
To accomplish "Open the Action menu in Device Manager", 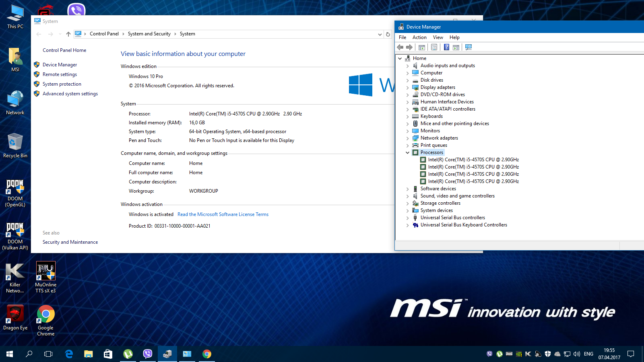I will point(419,37).
